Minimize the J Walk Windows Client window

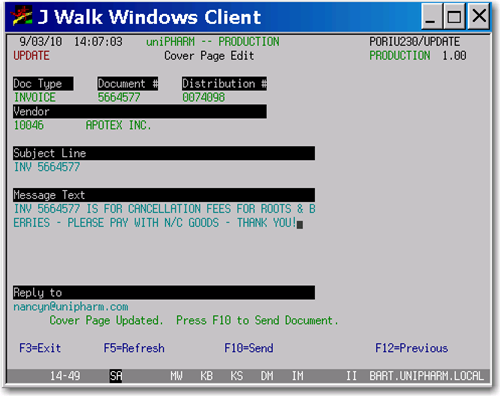(431, 17)
